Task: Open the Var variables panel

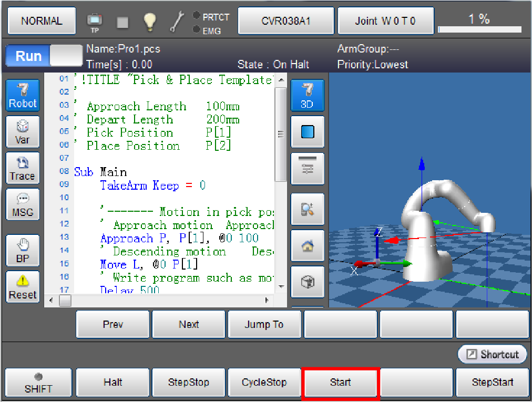Action: (x=23, y=131)
